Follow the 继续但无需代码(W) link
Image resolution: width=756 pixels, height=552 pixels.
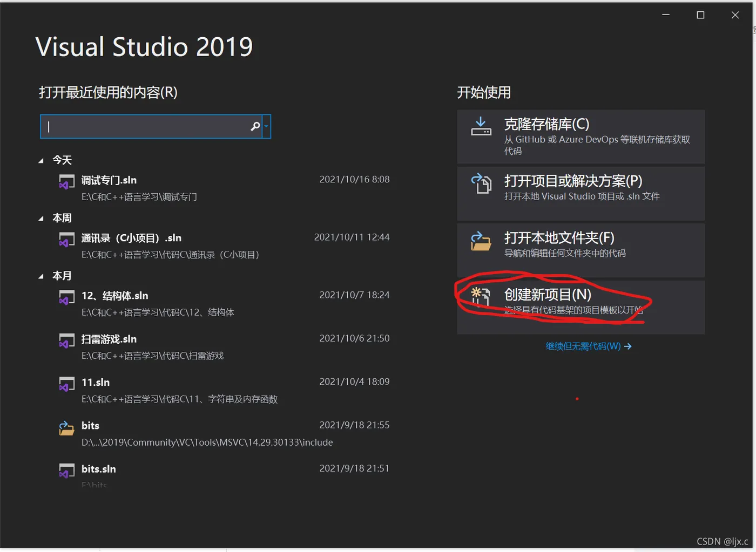pyautogui.click(x=589, y=346)
